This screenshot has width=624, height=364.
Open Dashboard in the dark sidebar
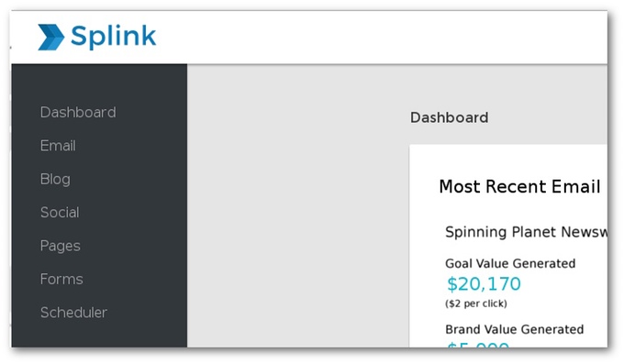coord(78,112)
